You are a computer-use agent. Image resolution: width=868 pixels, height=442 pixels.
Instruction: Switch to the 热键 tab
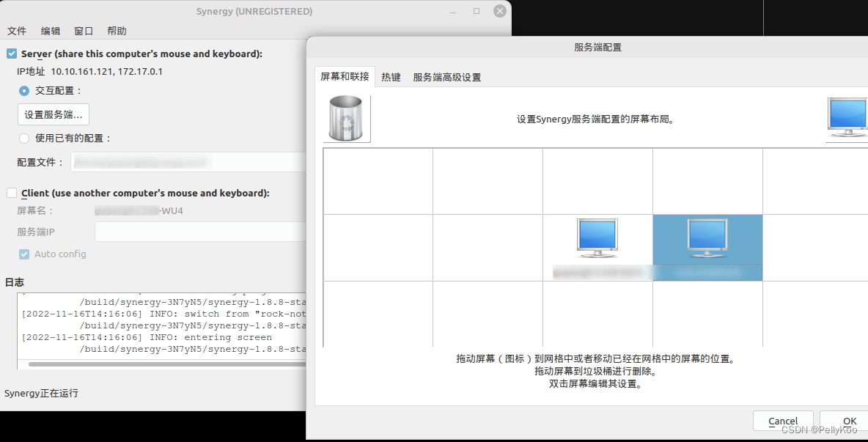click(x=391, y=78)
